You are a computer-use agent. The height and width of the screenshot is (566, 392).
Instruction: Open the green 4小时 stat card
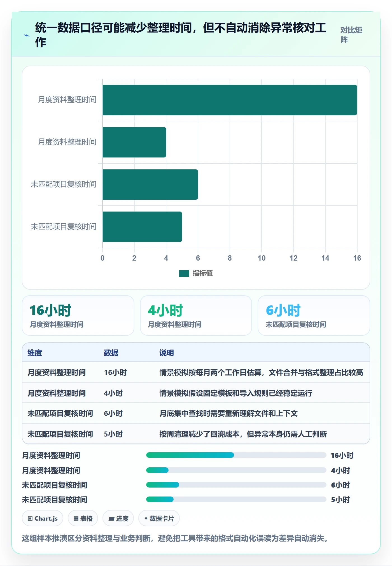tap(196, 316)
